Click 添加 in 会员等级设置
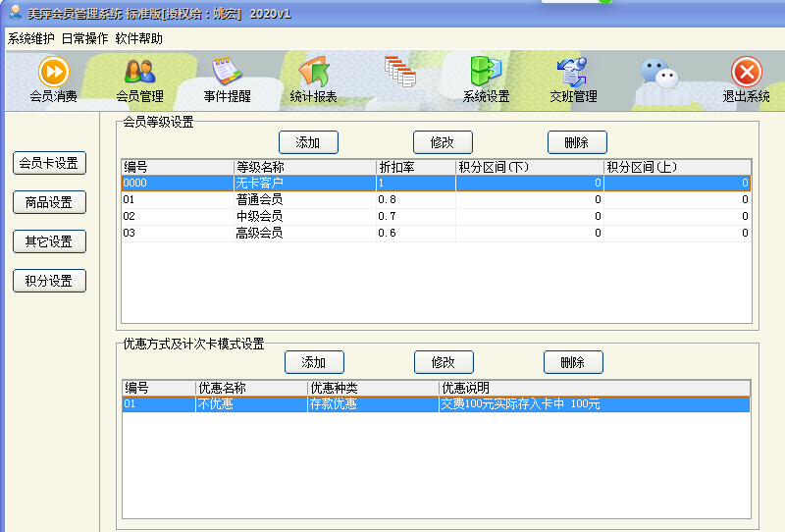 point(308,142)
